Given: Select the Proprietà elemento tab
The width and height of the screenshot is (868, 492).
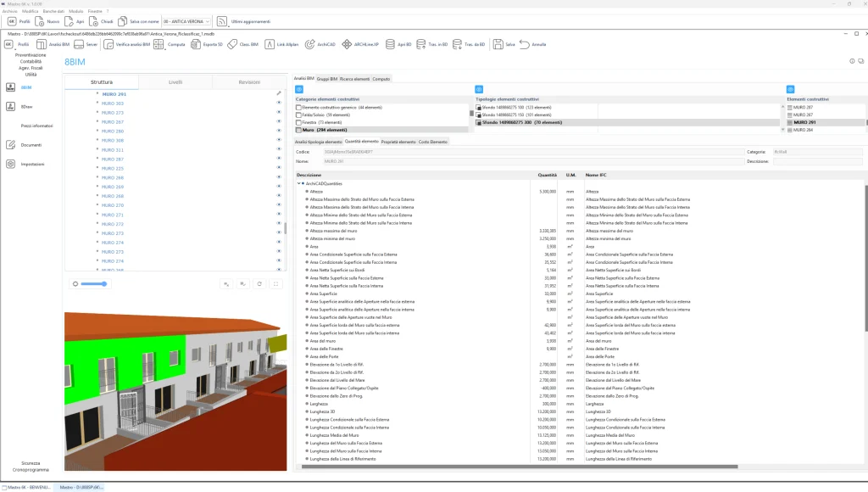Looking at the screenshot, I should point(398,142).
